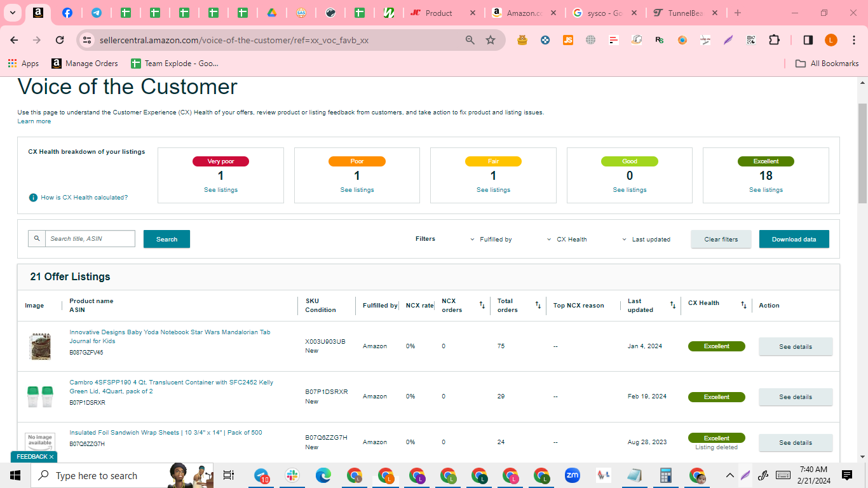
Task: Expand the Fulfilled by filter
Action: coord(491,240)
